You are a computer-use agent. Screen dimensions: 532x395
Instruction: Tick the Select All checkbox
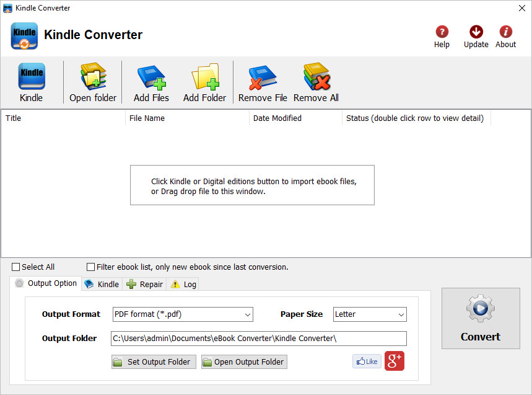pos(15,267)
